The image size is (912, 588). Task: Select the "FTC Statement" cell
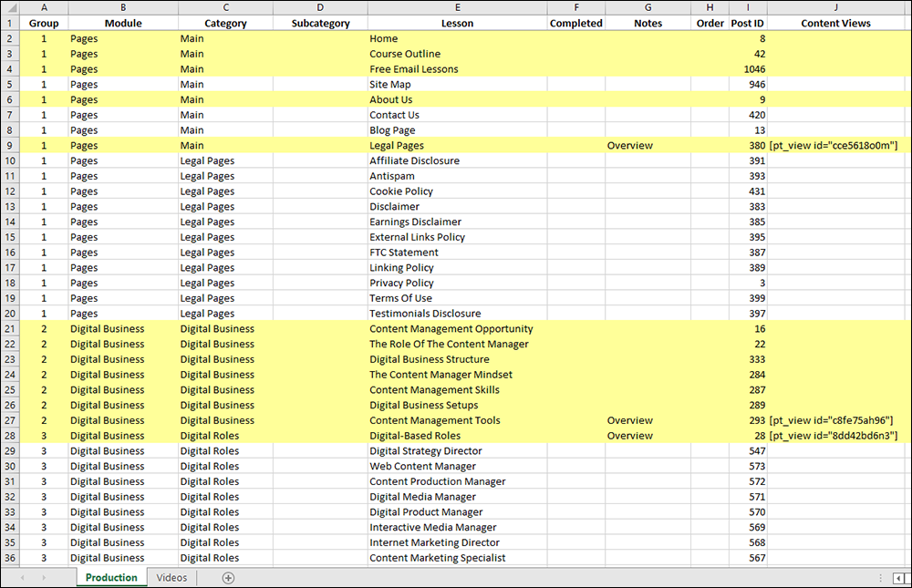457,253
